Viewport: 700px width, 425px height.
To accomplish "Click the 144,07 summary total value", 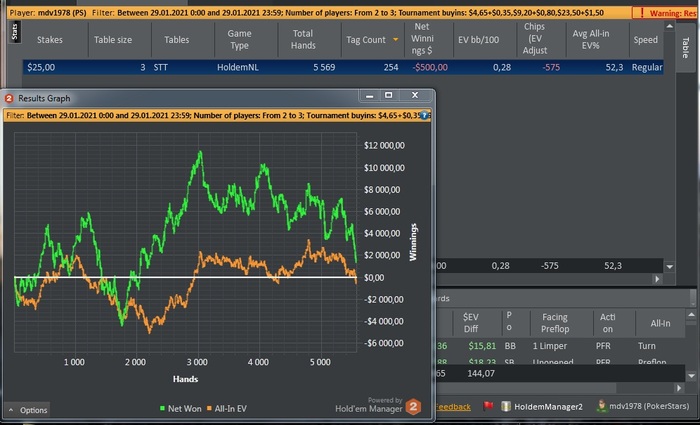I will (481, 373).
